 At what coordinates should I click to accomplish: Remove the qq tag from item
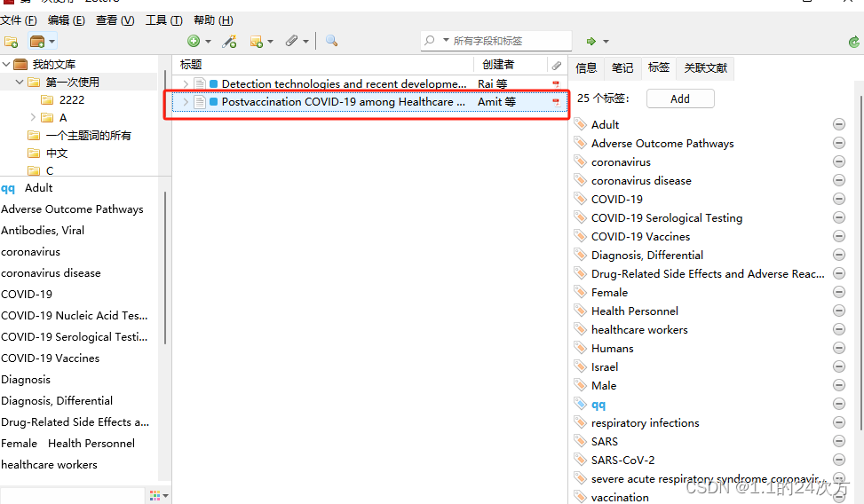pos(838,404)
